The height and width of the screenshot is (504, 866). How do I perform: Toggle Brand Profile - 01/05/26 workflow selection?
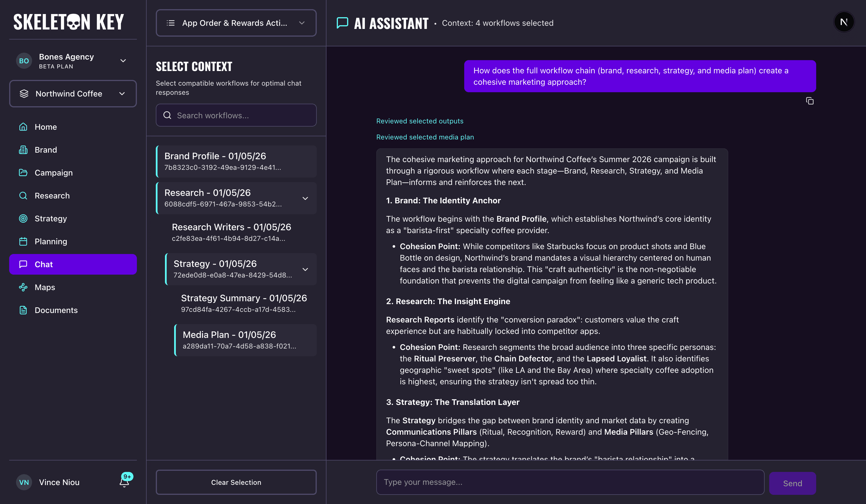click(x=236, y=161)
